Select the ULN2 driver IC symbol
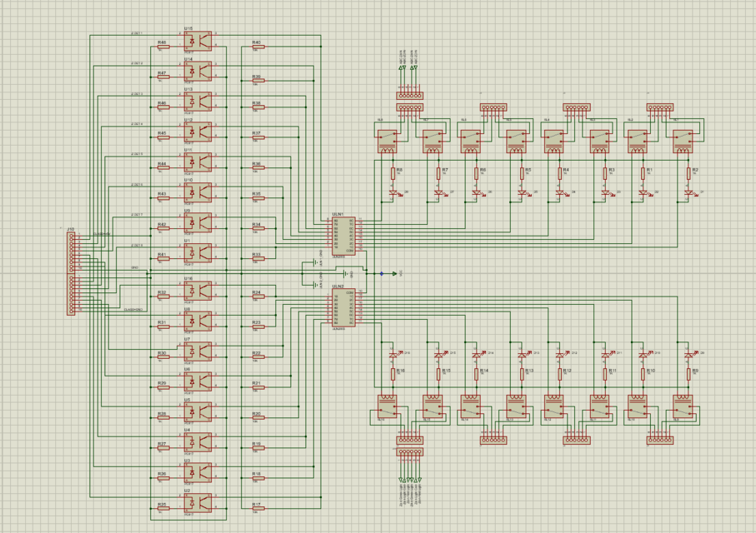 [x=344, y=306]
